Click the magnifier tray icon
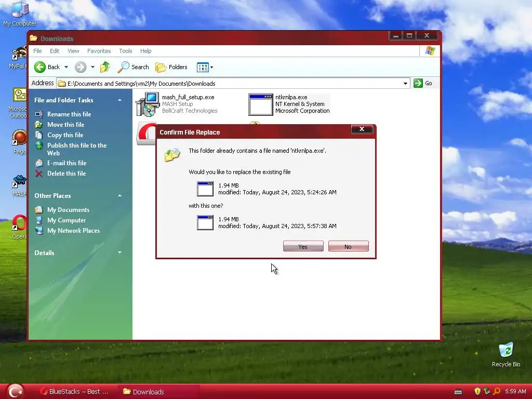 click(497, 392)
